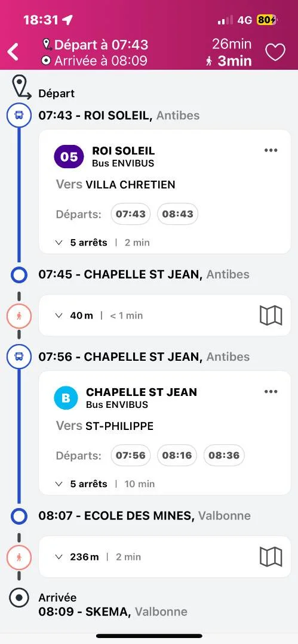Screen dimensions: 298x644
Task: Select the 07:43 departure time chip
Action: point(130,214)
